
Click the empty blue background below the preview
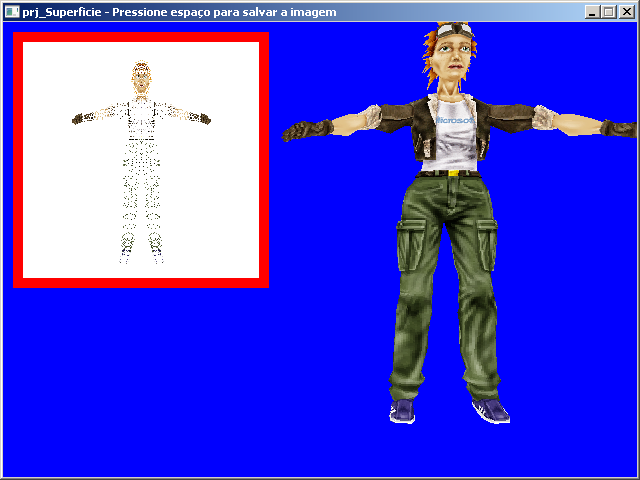140,380
